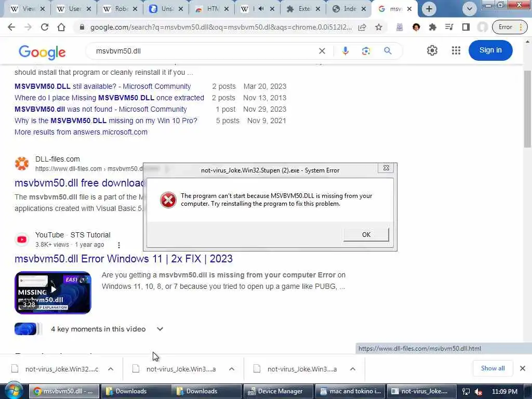This screenshot has width=532, height=399.
Task: Click the share page icon in address bar
Action: (x=362, y=27)
